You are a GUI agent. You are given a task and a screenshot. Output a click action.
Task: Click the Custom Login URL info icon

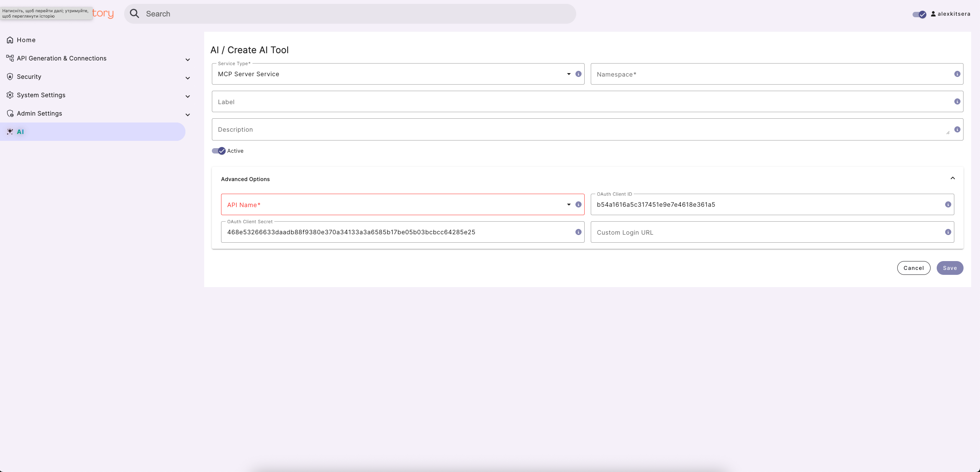click(948, 232)
